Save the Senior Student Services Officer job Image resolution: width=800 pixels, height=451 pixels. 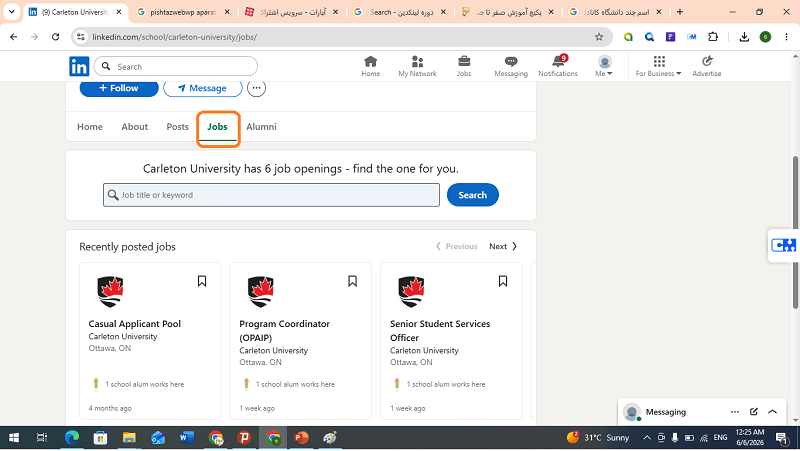coord(503,281)
